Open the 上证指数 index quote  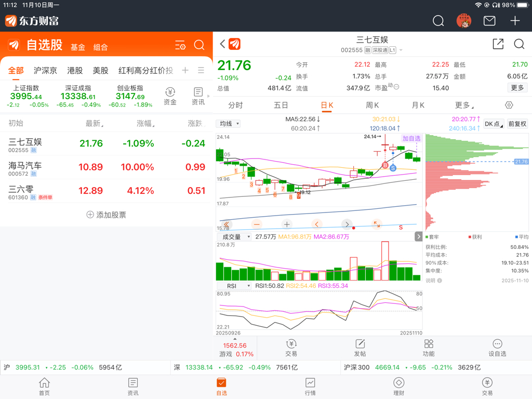[27, 96]
